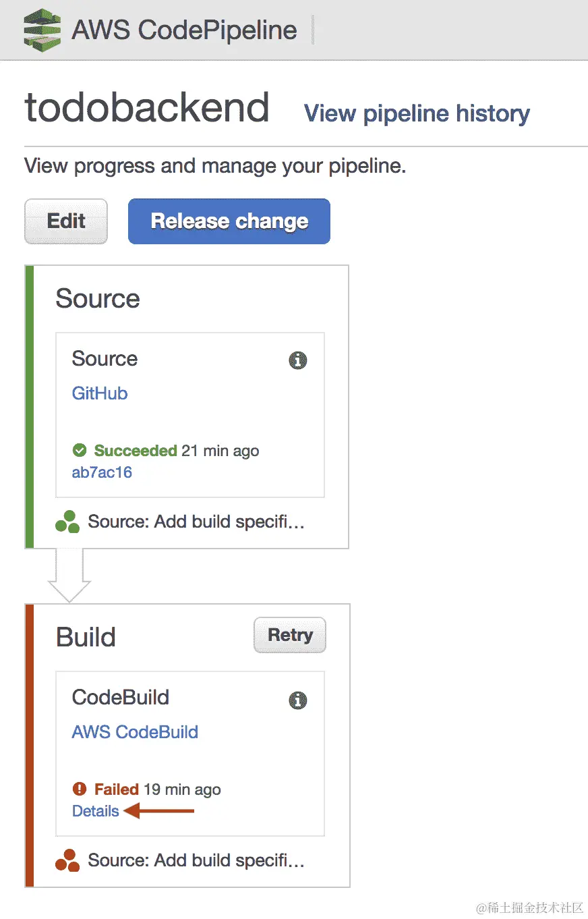Click green revision circles icon in Source stage
This screenshot has height=919, width=588.
67,522
